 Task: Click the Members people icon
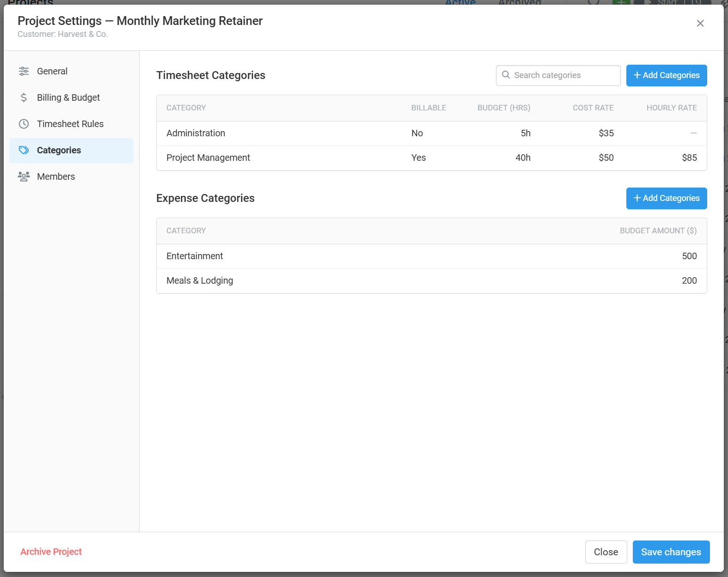pos(24,176)
